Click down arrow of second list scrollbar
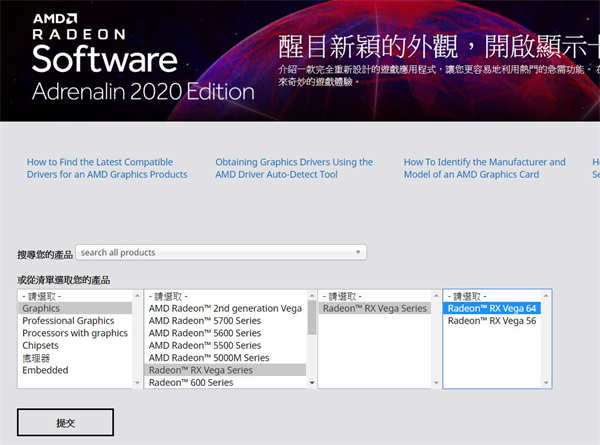600x445 pixels. [x=312, y=382]
